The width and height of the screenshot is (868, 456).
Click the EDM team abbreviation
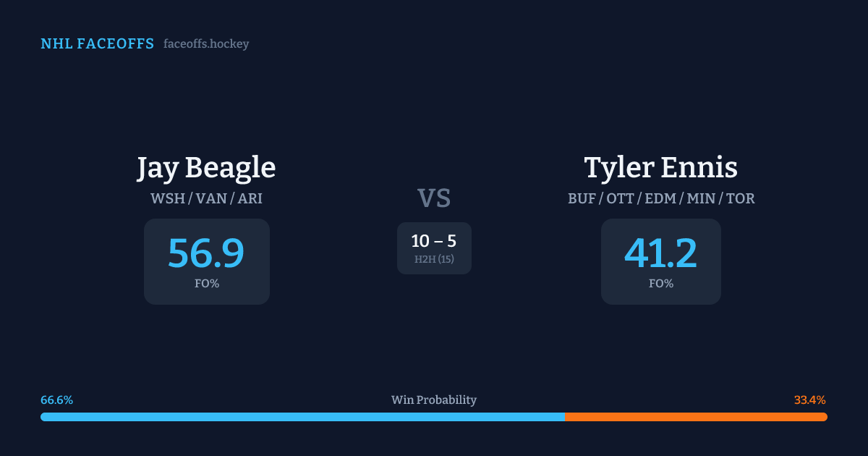[x=660, y=198]
